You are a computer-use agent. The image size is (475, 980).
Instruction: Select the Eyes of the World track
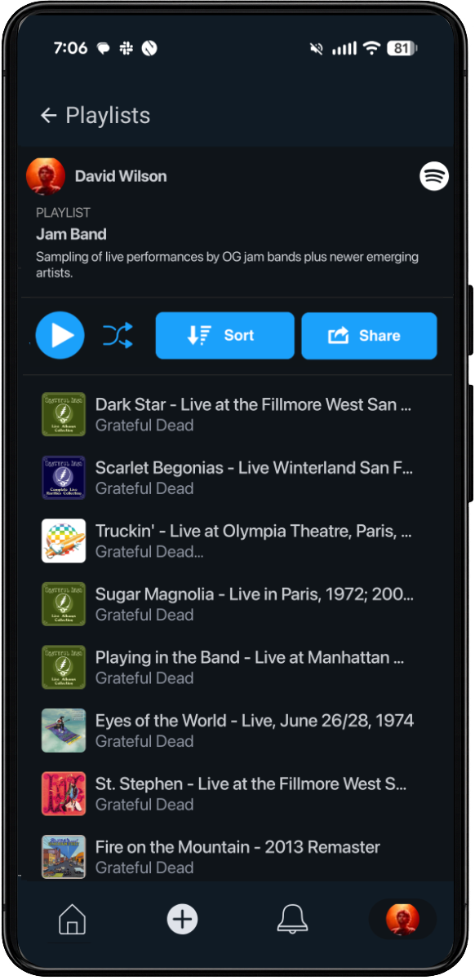255,721
